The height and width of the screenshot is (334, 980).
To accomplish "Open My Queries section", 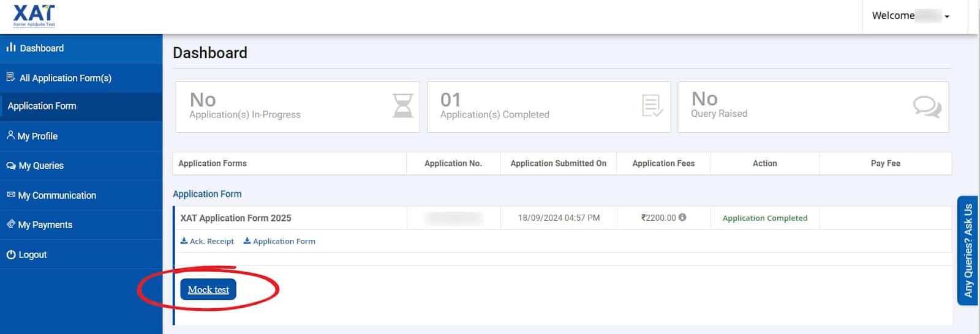I will coord(81,165).
